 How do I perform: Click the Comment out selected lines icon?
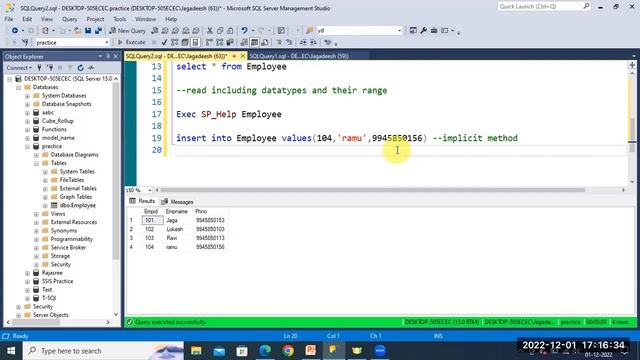click(x=279, y=42)
